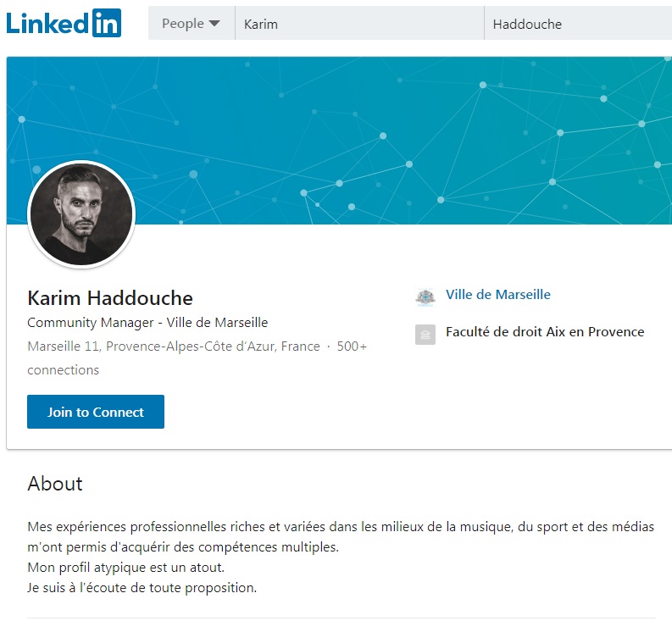Open Faculté de droit Aix en Provence
The height and width of the screenshot is (632, 672).
pyautogui.click(x=545, y=332)
